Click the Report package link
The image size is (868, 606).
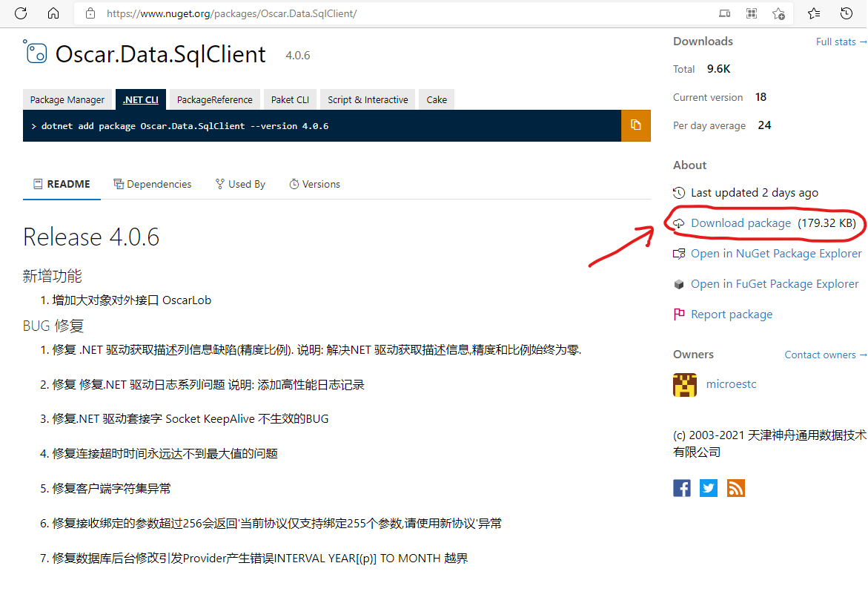point(731,314)
